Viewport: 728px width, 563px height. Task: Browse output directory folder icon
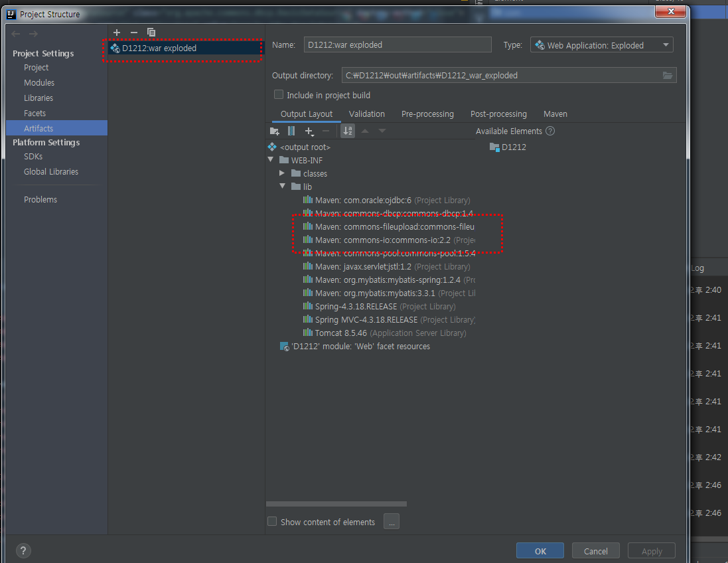(x=668, y=75)
